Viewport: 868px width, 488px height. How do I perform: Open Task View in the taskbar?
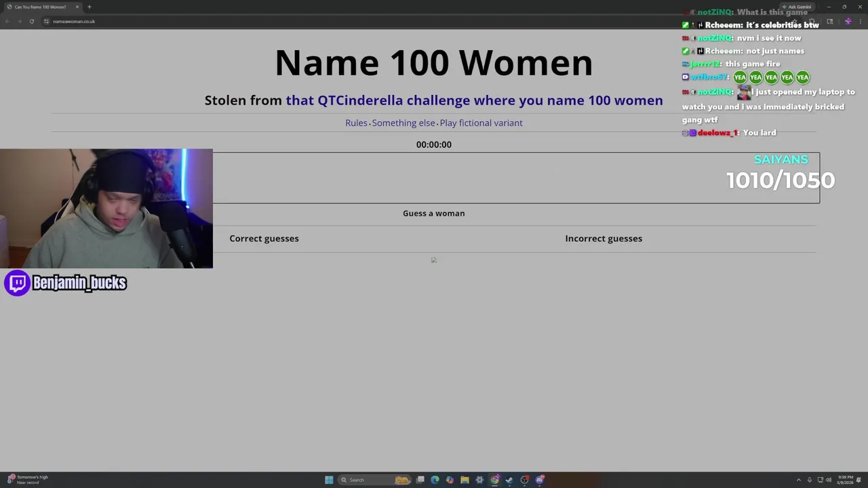pos(420,480)
